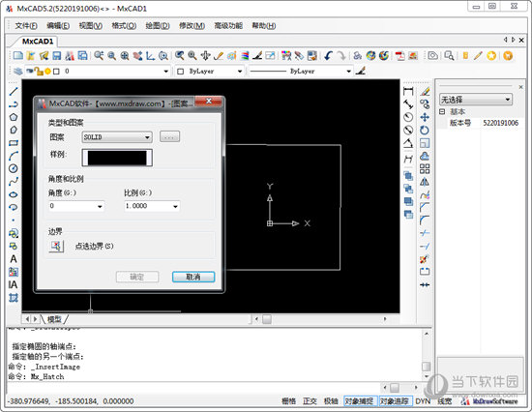Click the match properties brush beside linetype
This screenshot has width=532, height=412.
click(361, 71)
